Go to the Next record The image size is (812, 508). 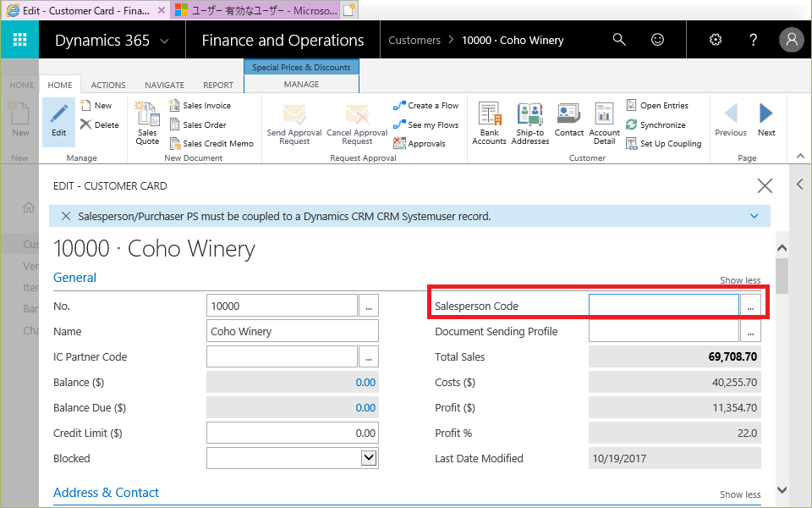tap(766, 119)
